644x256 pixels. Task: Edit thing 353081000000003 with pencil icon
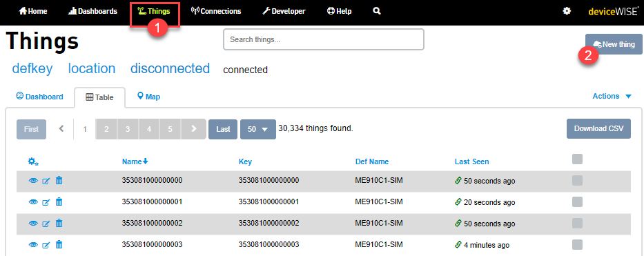(x=46, y=245)
